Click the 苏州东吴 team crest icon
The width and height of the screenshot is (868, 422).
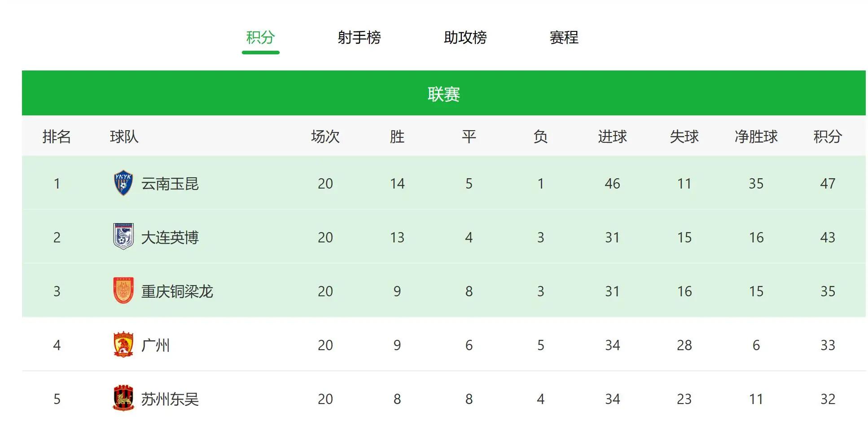(x=123, y=398)
